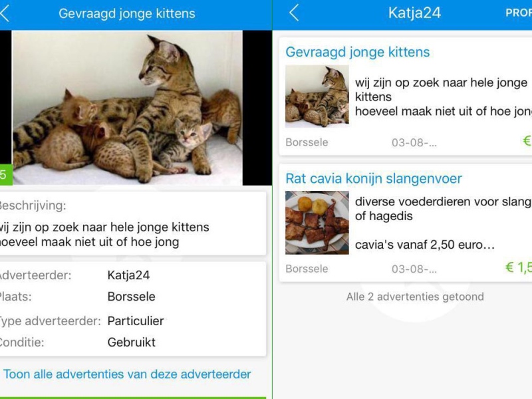Viewport: 532px width, 399px height.
Task: Go back from Katja24 profile page
Action: point(294,13)
